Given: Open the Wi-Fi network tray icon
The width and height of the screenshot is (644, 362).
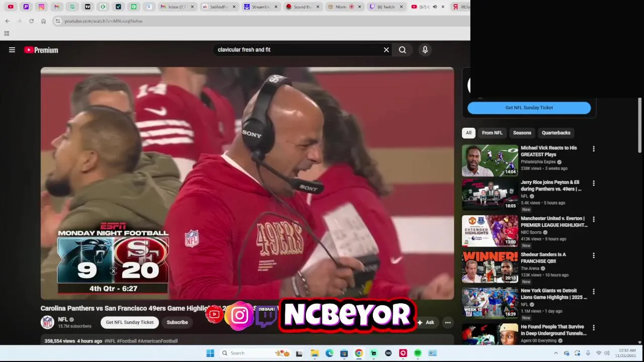Looking at the screenshot, I should [599, 353].
